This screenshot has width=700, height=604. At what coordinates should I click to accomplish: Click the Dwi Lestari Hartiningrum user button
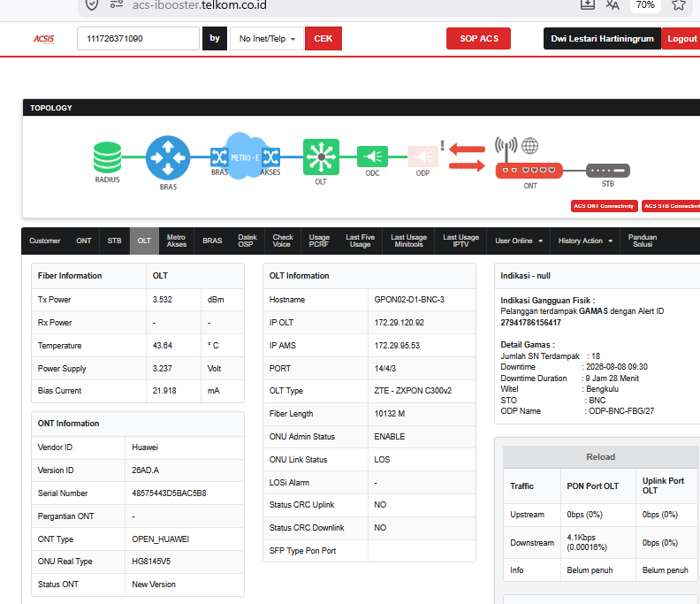coord(602,39)
